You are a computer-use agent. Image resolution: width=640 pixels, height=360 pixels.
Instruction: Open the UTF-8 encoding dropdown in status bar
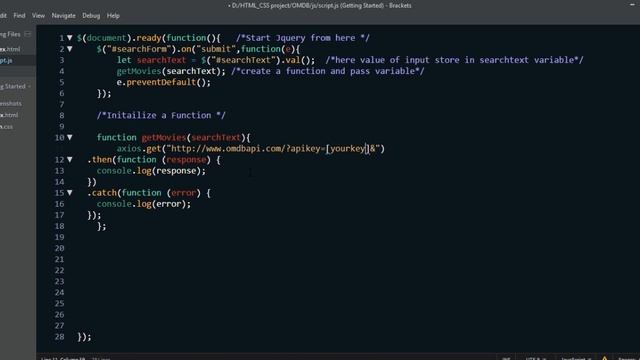coord(536,358)
